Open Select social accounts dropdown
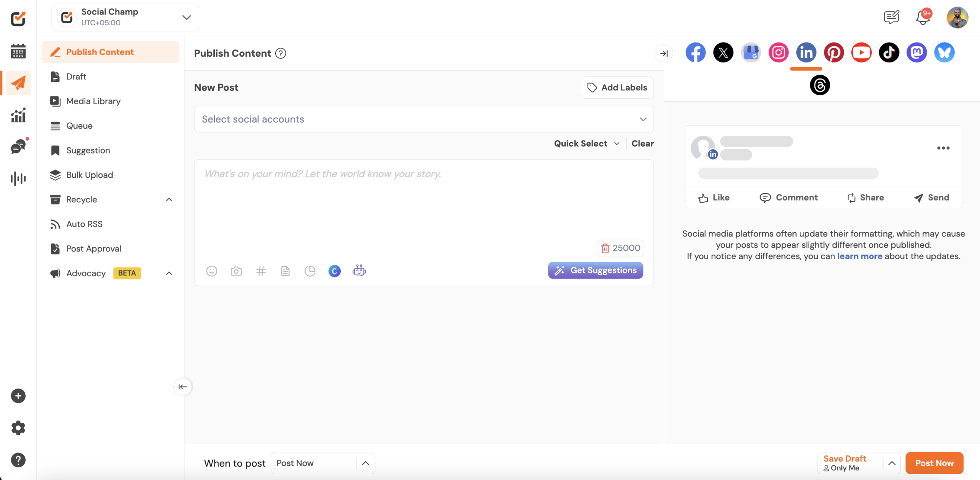 point(423,119)
